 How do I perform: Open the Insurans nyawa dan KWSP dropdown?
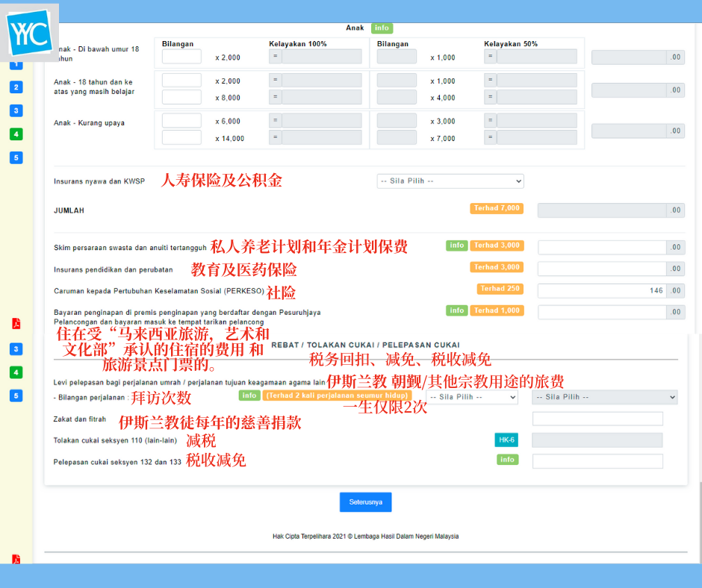(x=450, y=181)
